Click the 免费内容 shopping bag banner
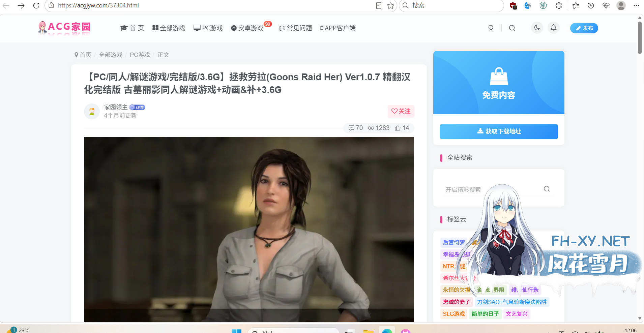644x333 pixels. [x=499, y=82]
